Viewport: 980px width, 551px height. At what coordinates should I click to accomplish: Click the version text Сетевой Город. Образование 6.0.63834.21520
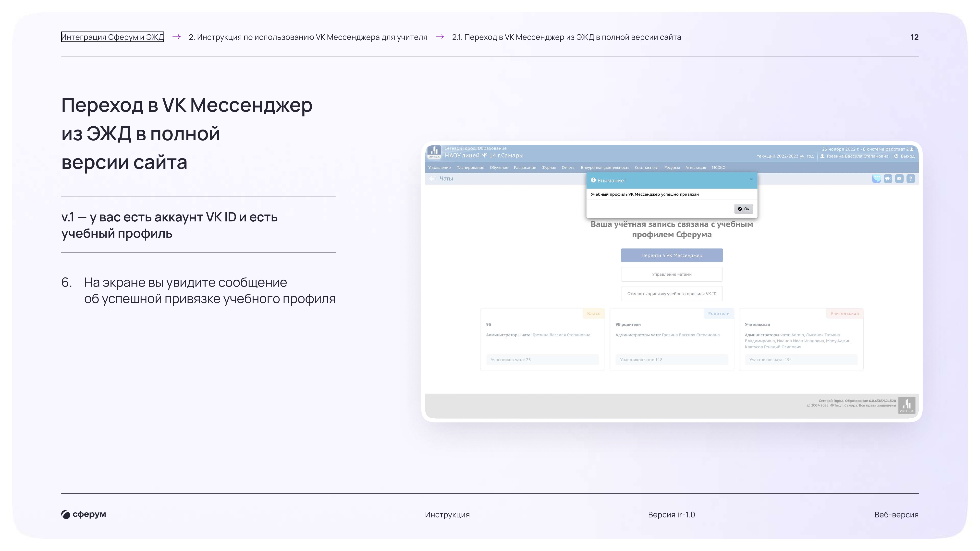click(857, 401)
